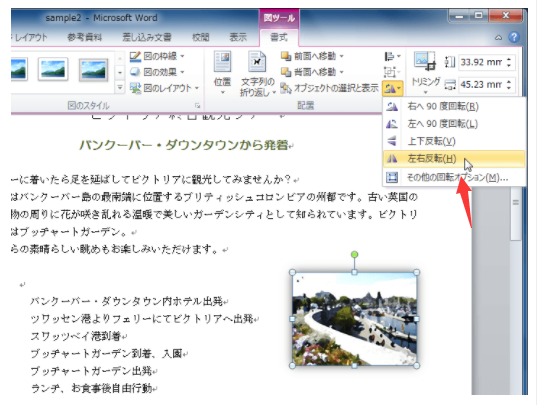Image resolution: width=537 pixels, height=405 pixels.
Task: Click the 図ツール contextual tab header
Action: click(279, 18)
